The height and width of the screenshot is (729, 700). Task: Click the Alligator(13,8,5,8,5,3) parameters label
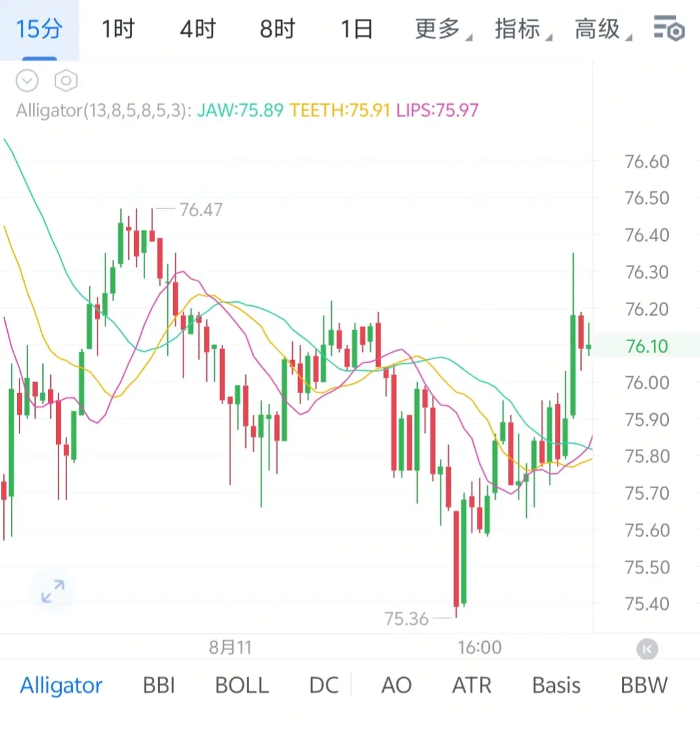pyautogui.click(x=103, y=111)
